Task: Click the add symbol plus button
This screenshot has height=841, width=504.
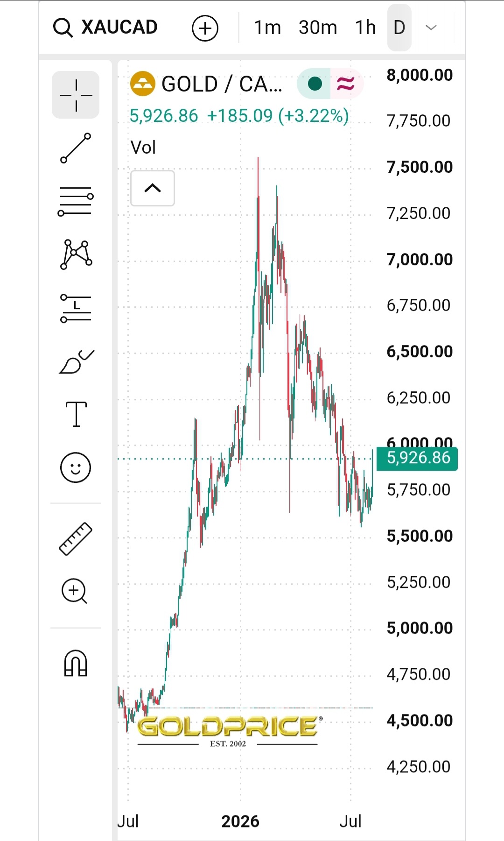Action: coord(205,28)
